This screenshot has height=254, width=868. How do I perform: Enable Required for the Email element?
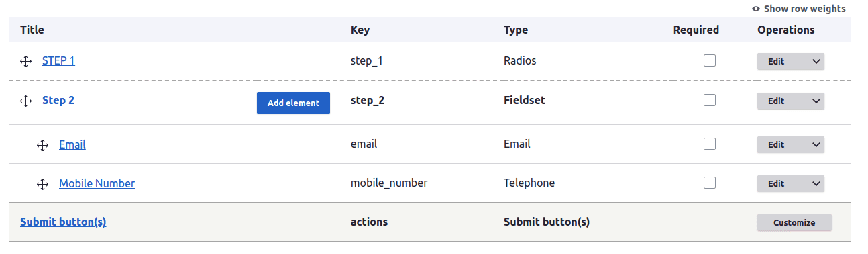pos(710,144)
